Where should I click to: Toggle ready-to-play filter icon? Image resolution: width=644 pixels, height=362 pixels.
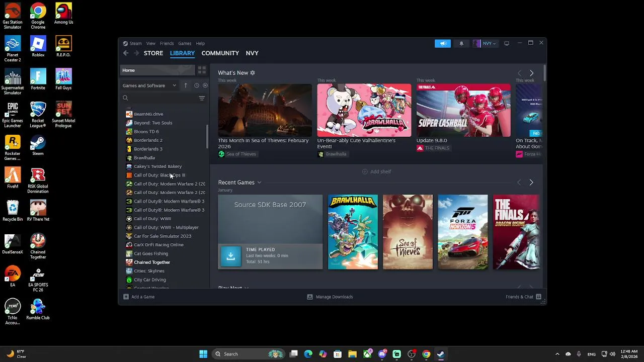tap(205, 85)
